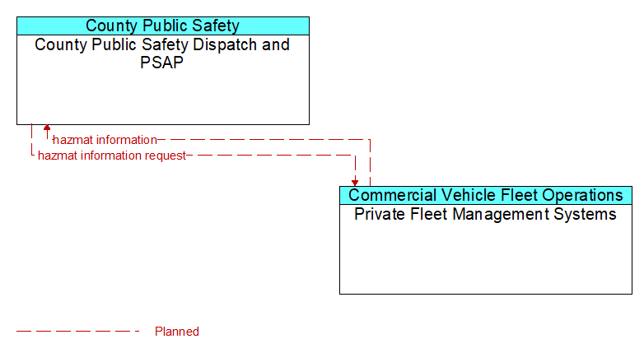Click the 'hazmat information request' flow label
Screen dimensions: 644x353
click(112, 156)
